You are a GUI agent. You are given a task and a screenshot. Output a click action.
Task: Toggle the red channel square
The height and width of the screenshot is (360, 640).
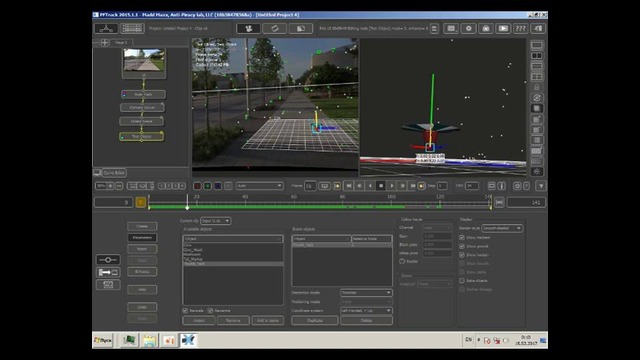point(197,186)
